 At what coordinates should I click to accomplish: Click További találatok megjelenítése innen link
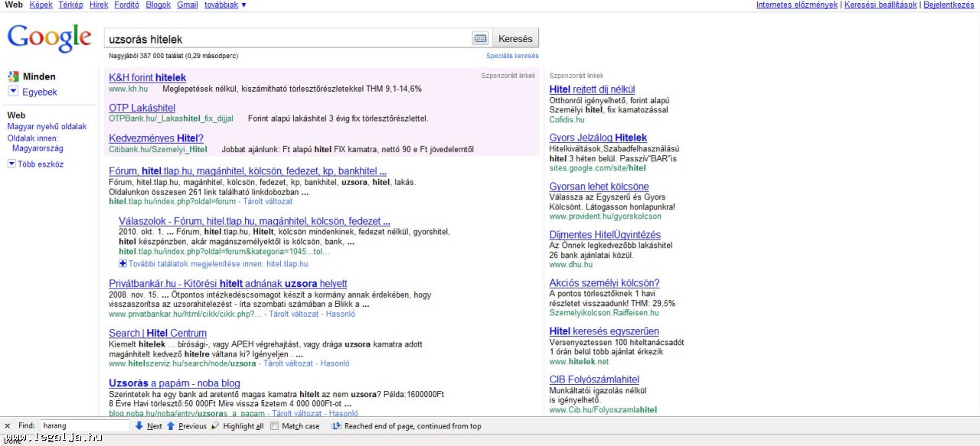coord(218,264)
